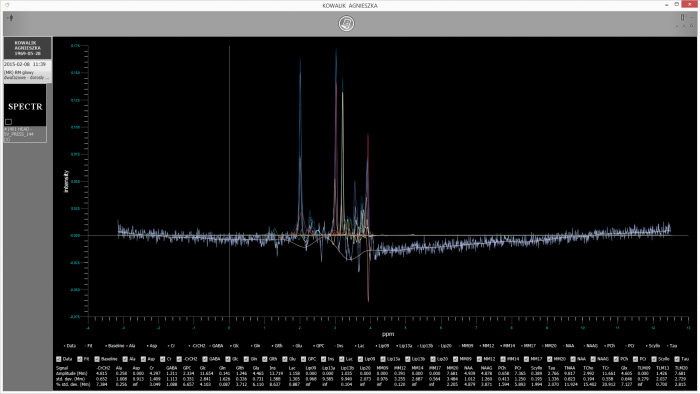Toggle the Glc checkbox

[x=228, y=359]
